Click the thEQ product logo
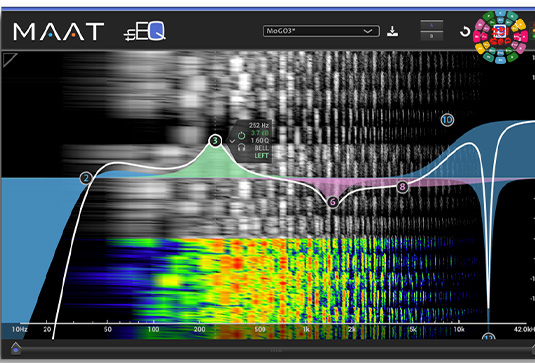 pyautogui.click(x=145, y=31)
